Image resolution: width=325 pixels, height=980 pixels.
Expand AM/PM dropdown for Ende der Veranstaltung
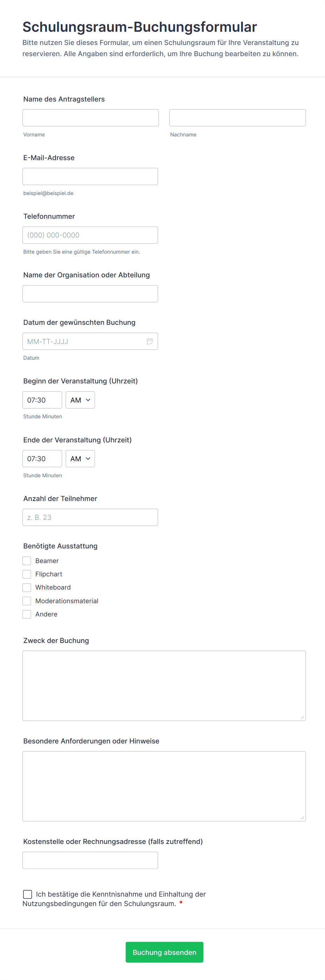tap(80, 459)
